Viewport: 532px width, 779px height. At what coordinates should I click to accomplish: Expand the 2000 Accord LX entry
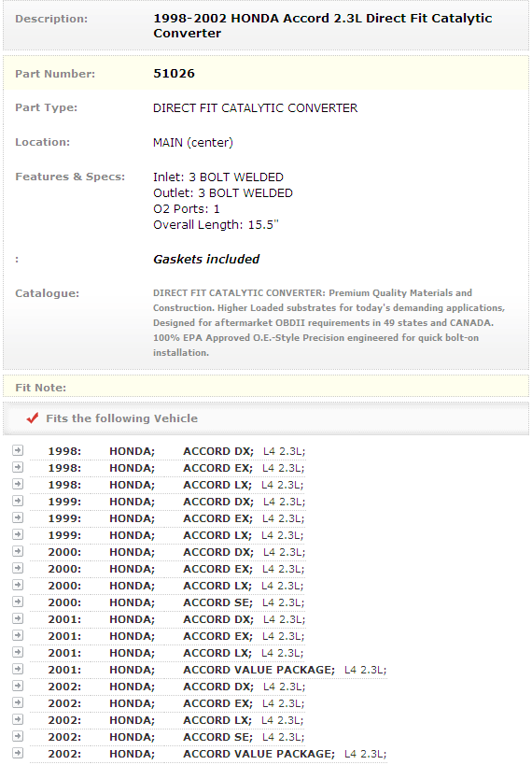[x=18, y=586]
